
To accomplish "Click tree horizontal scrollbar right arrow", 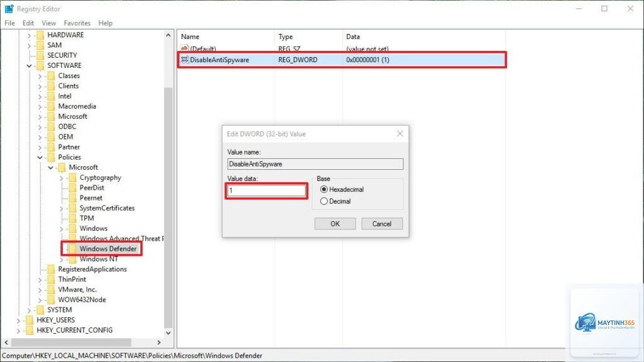I will pyautogui.click(x=159, y=342).
